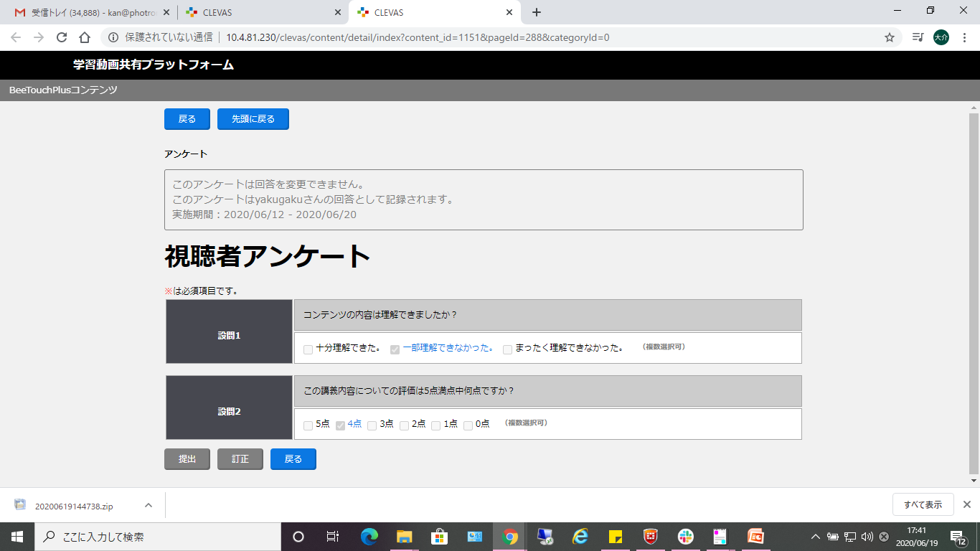Screen dimensions: 980x551
Task: Open the Chrome profile avatar
Action: 941,37
